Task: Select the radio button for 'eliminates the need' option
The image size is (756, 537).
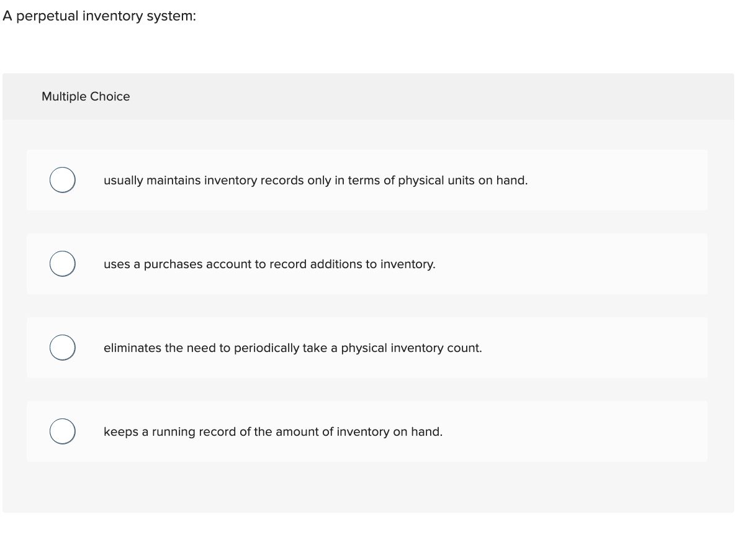Action: point(62,347)
